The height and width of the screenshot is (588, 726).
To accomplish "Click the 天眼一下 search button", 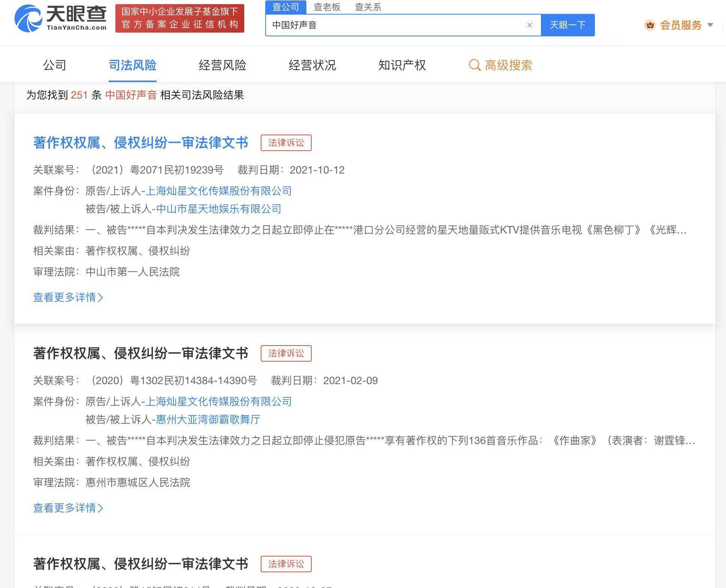I will [x=568, y=25].
